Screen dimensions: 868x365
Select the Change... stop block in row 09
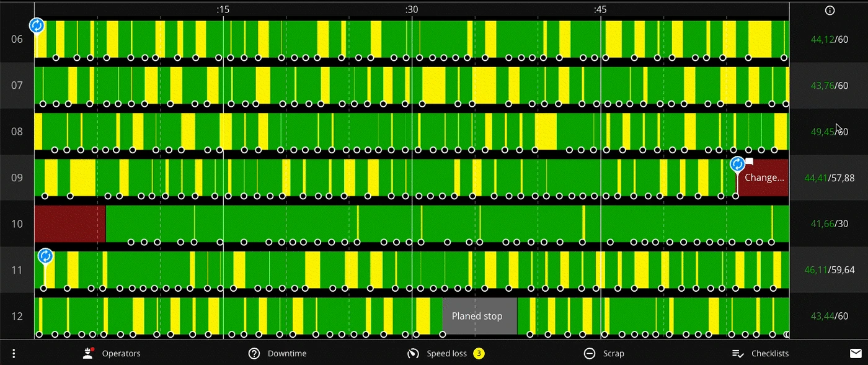763,178
